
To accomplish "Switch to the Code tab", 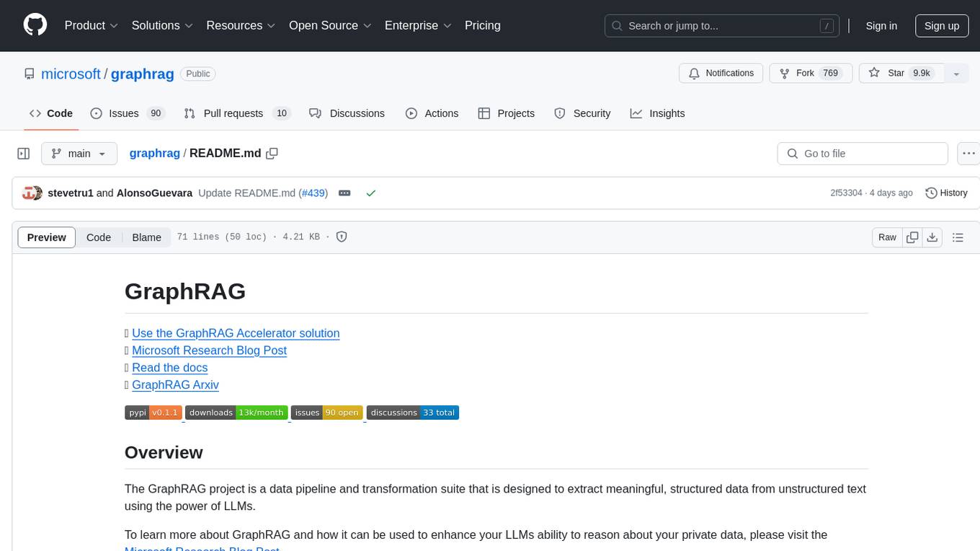I will coord(51,113).
